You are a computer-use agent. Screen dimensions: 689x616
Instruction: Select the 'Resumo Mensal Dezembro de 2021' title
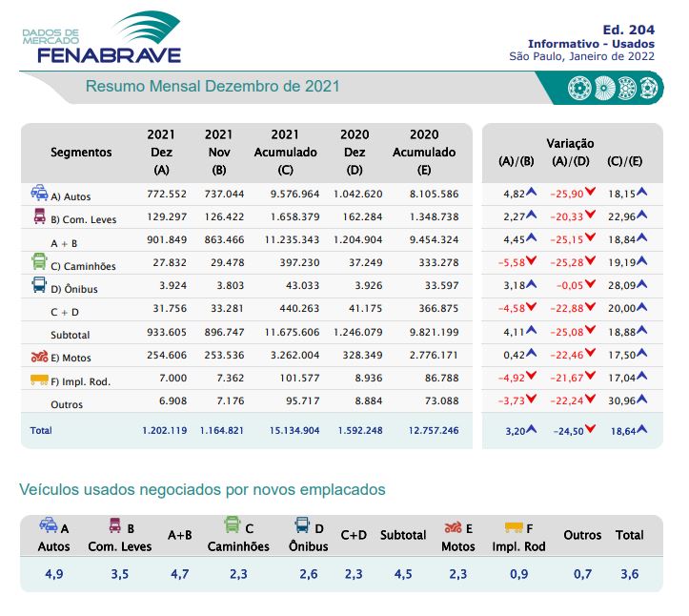point(213,87)
